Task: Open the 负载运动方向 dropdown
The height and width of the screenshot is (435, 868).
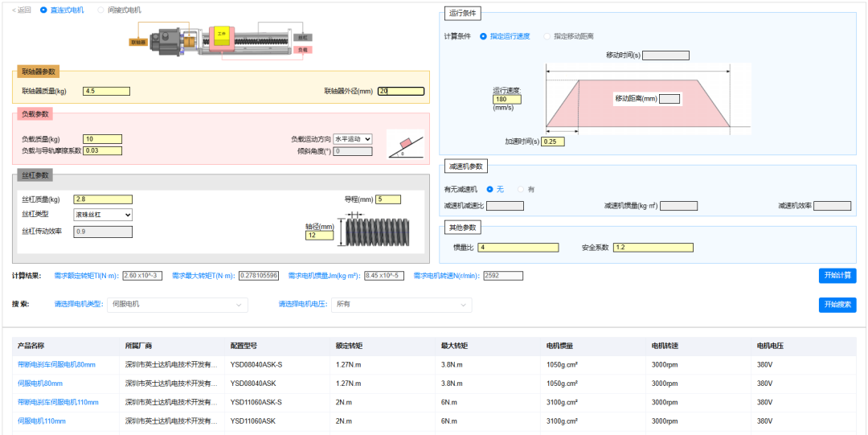Action: 353,138
